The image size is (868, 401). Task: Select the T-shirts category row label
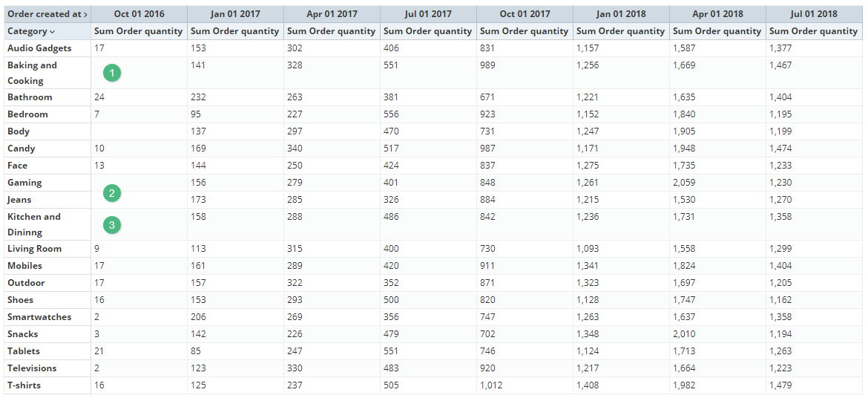[24, 385]
